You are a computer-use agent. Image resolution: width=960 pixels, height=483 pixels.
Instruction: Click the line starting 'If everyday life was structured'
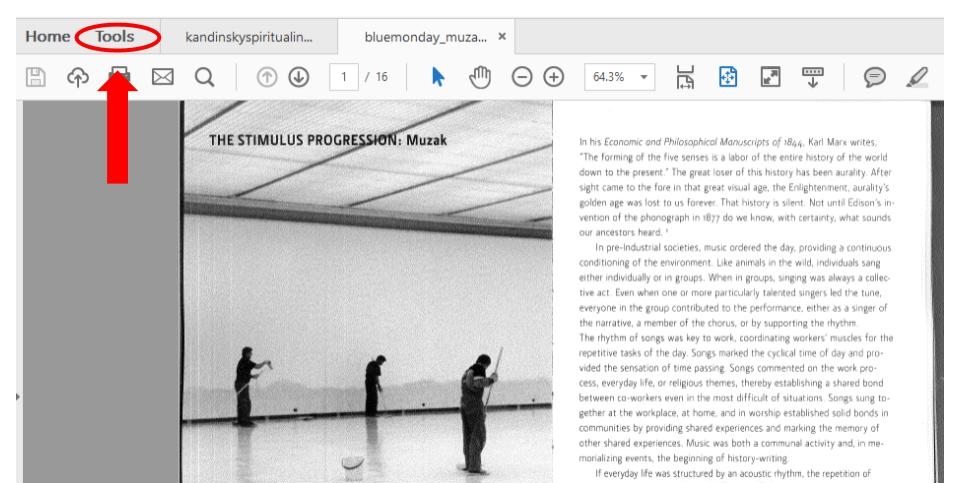click(x=733, y=473)
